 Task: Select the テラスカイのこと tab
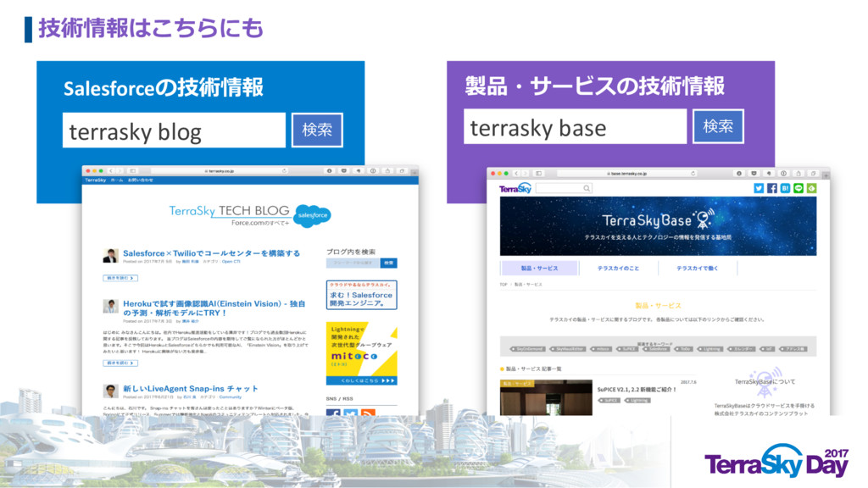[x=618, y=268]
